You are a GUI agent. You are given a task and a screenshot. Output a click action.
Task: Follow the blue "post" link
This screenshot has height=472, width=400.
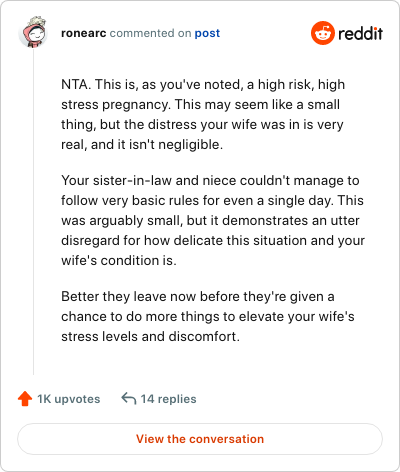click(207, 33)
